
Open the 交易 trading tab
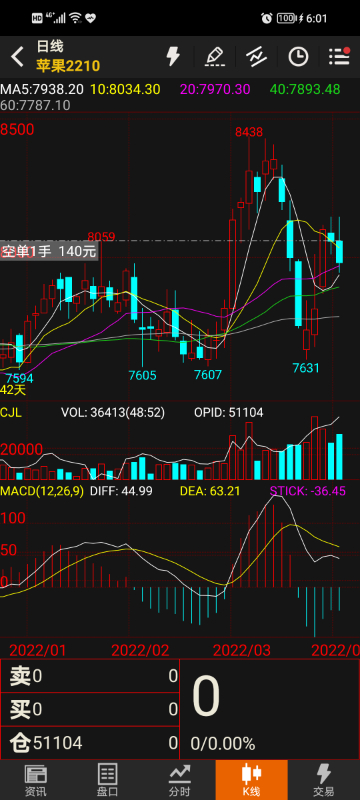[x=324, y=780]
